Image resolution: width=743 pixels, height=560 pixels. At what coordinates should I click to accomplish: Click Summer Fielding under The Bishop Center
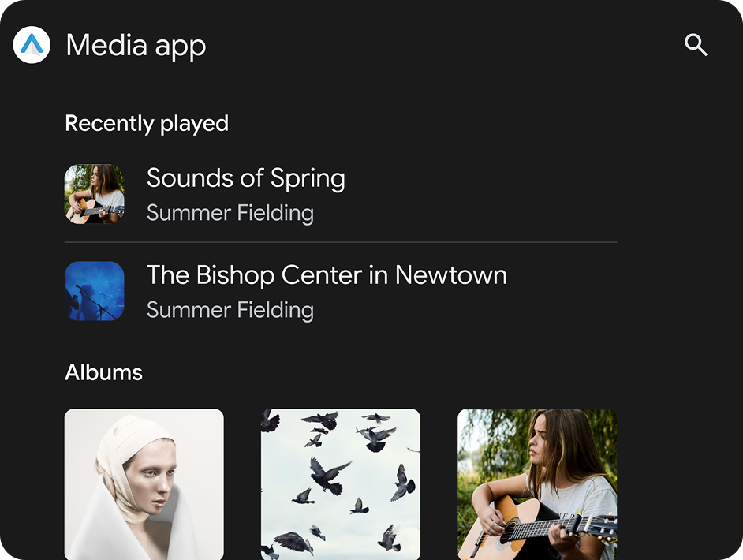tap(230, 310)
